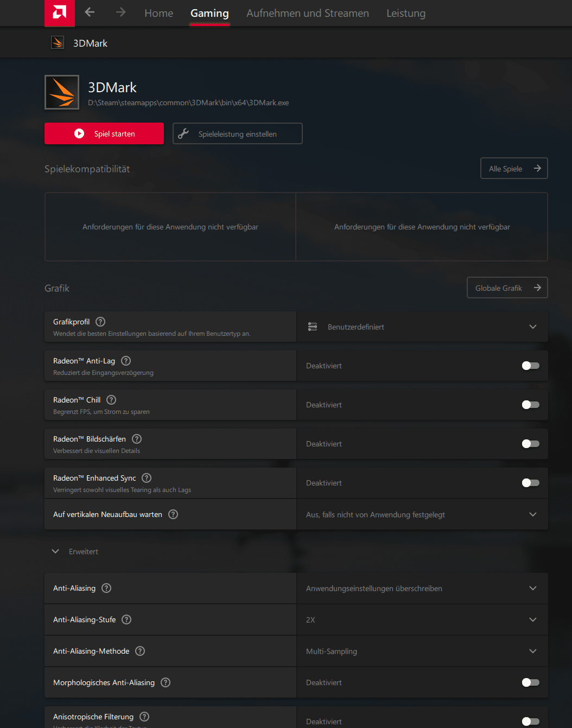Open Alle Spiele list
Viewport: 572px width, 728px height.
point(514,168)
